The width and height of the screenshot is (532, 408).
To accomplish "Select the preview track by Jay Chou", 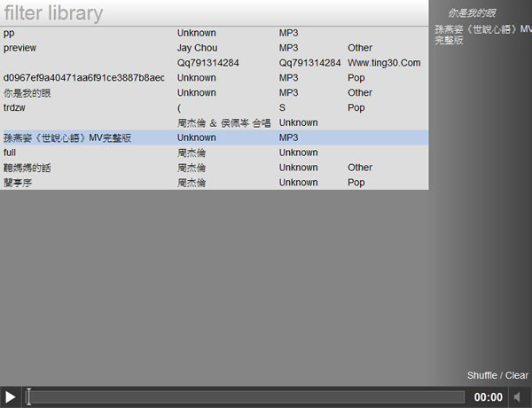I will (x=20, y=48).
